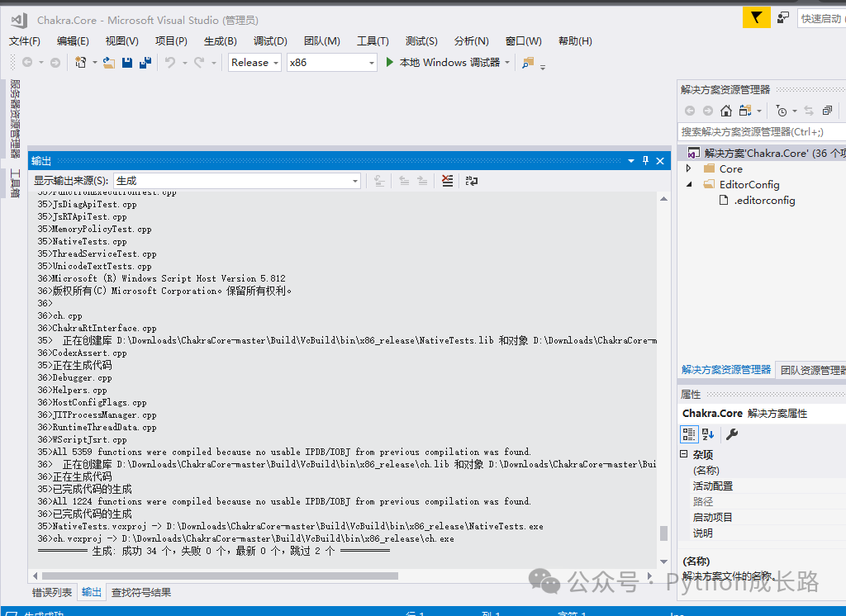The image size is (846, 616).
Task: Focus the 快速启动 quick launch box
Action: coord(822,18)
